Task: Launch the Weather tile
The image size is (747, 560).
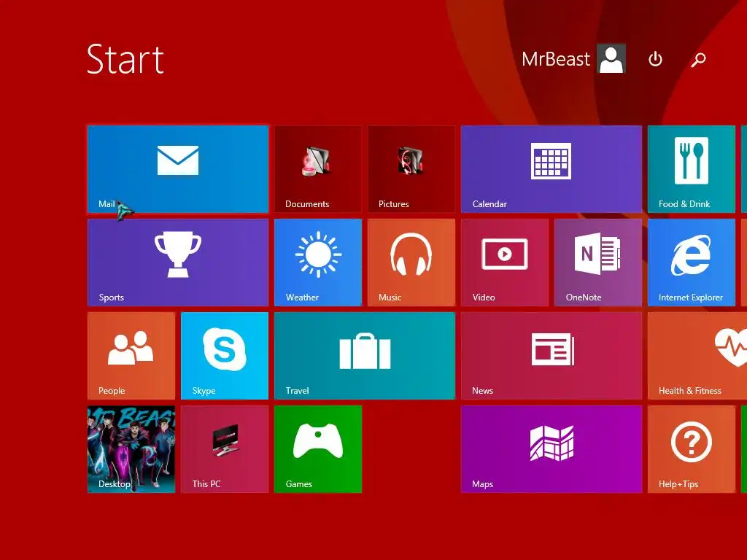Action: (x=318, y=262)
